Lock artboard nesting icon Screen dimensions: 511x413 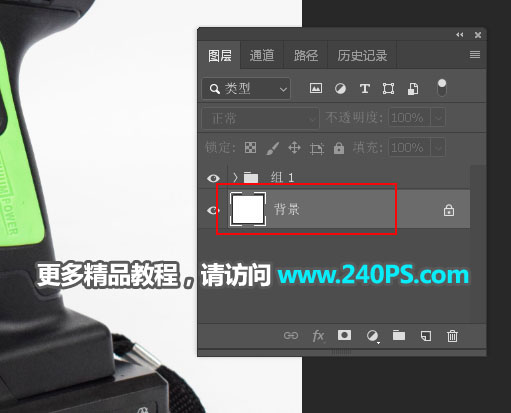(x=317, y=148)
